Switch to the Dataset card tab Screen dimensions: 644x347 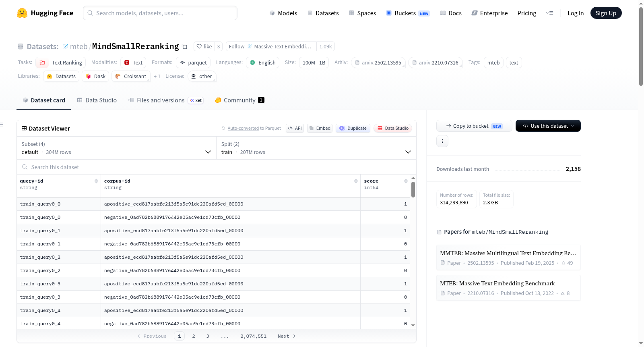(43, 100)
